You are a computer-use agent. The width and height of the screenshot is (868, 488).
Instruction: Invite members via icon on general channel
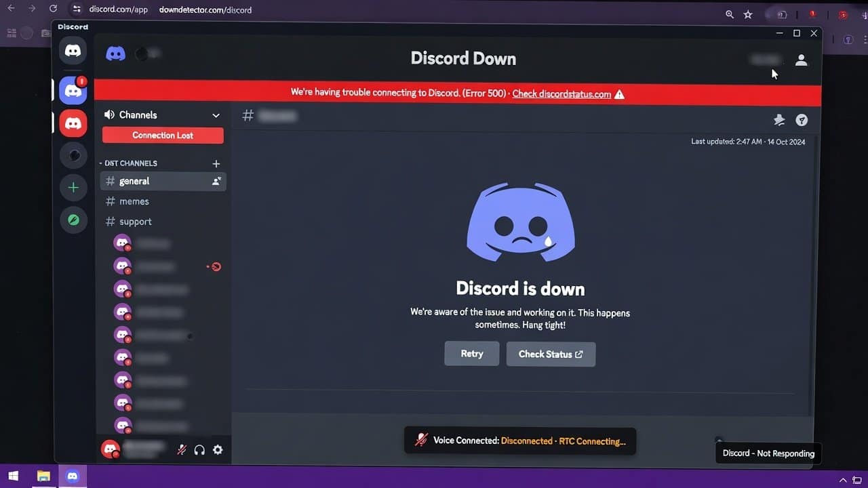(216, 181)
